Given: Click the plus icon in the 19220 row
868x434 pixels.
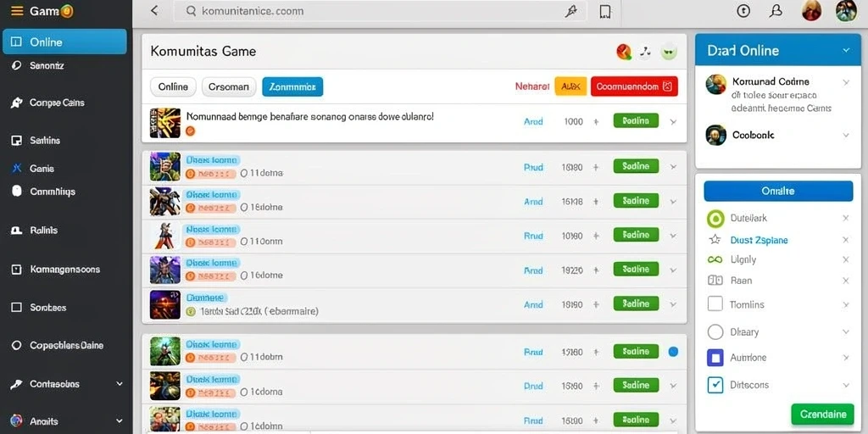Looking at the screenshot, I should coord(596,270).
